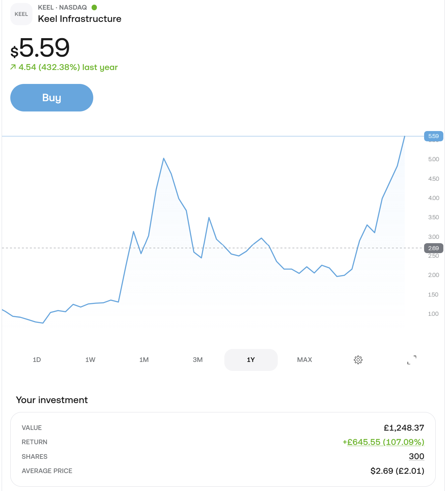Click the $5.59 headline price

point(40,48)
